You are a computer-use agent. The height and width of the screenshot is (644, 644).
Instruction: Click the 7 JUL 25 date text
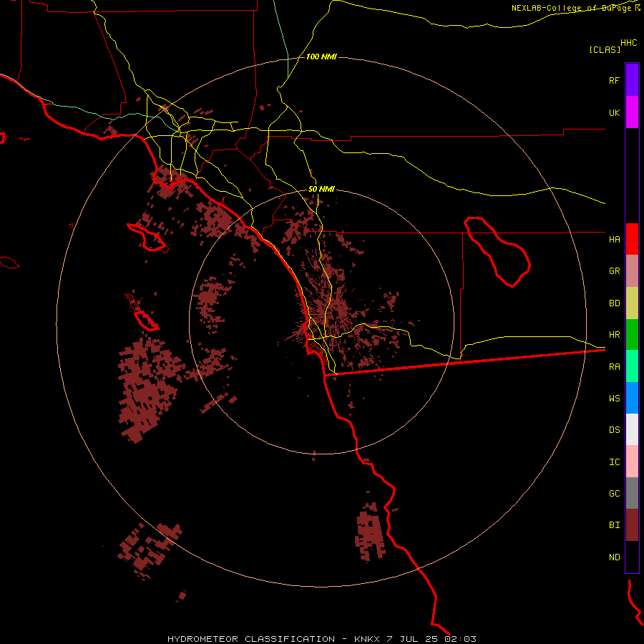point(413,639)
